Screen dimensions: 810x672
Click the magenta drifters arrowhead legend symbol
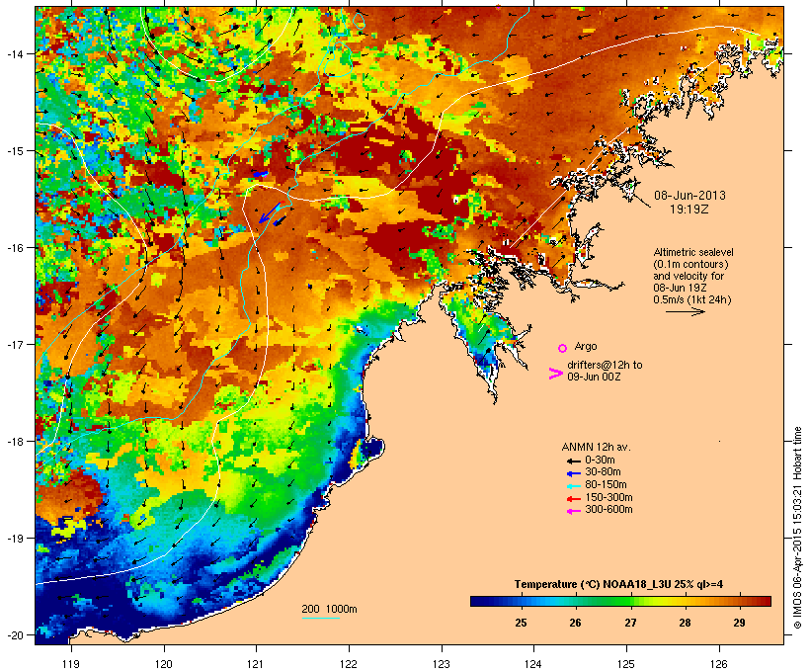coord(555,374)
